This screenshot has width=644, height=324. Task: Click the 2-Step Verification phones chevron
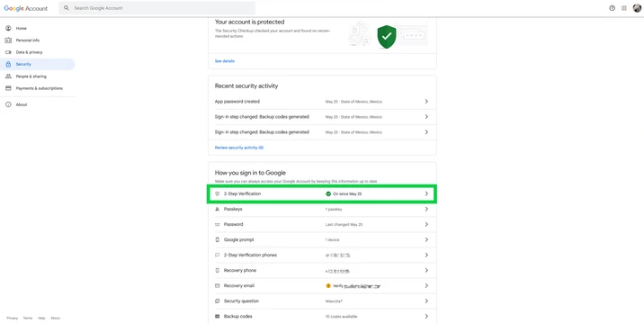[426, 256]
